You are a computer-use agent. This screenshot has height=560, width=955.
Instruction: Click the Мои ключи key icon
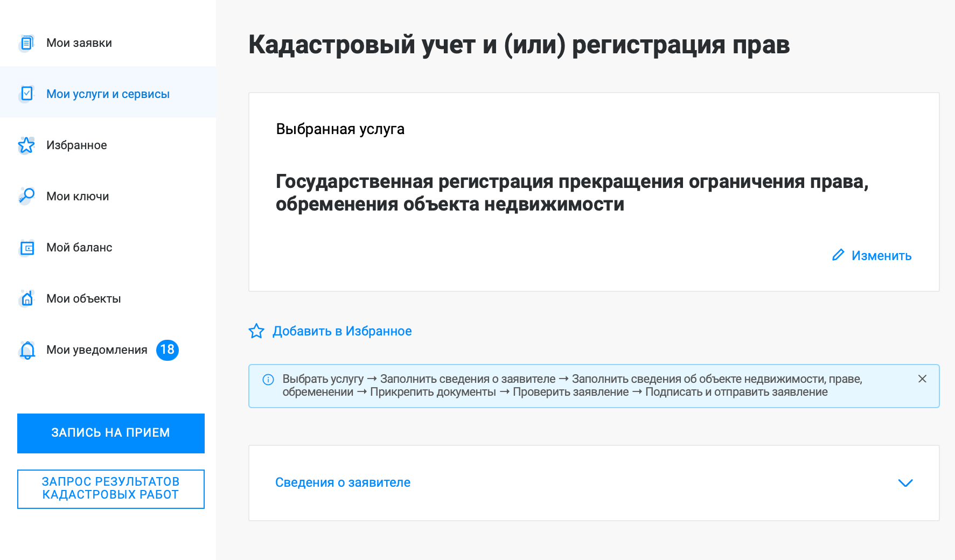tap(27, 196)
